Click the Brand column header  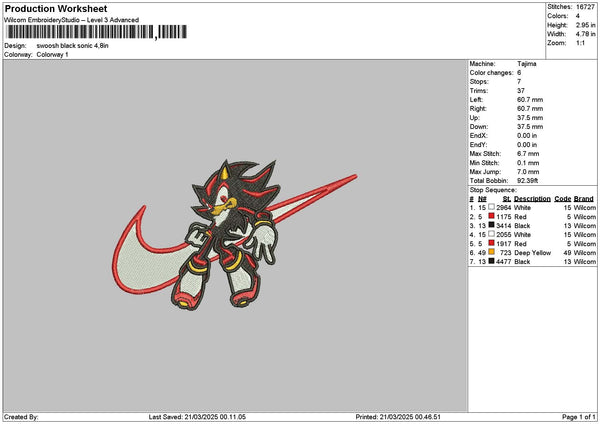point(584,199)
